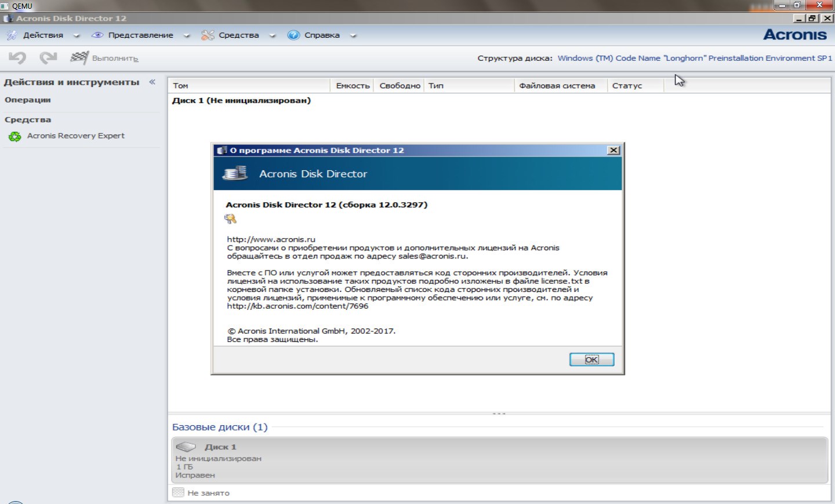Close the О программе dialog

[613, 150]
